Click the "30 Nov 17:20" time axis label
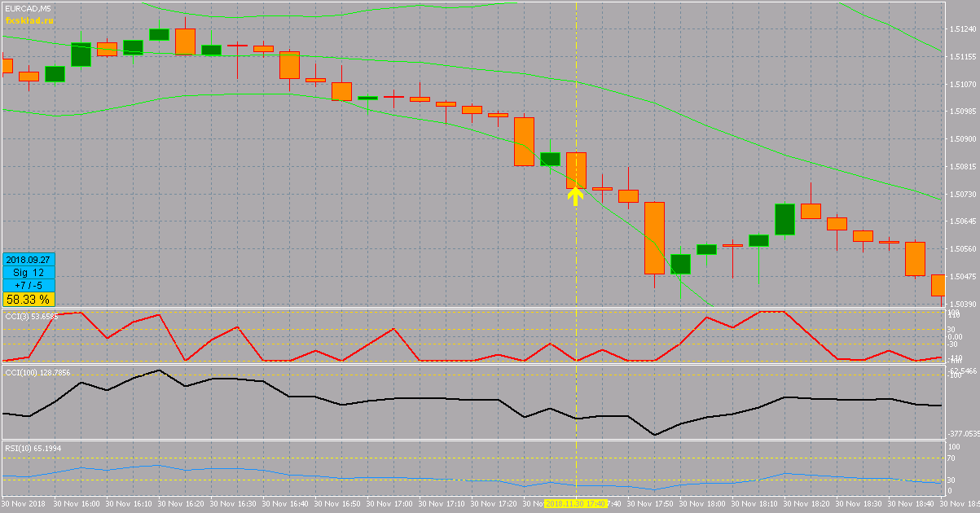980x513 pixels. pyautogui.click(x=494, y=505)
